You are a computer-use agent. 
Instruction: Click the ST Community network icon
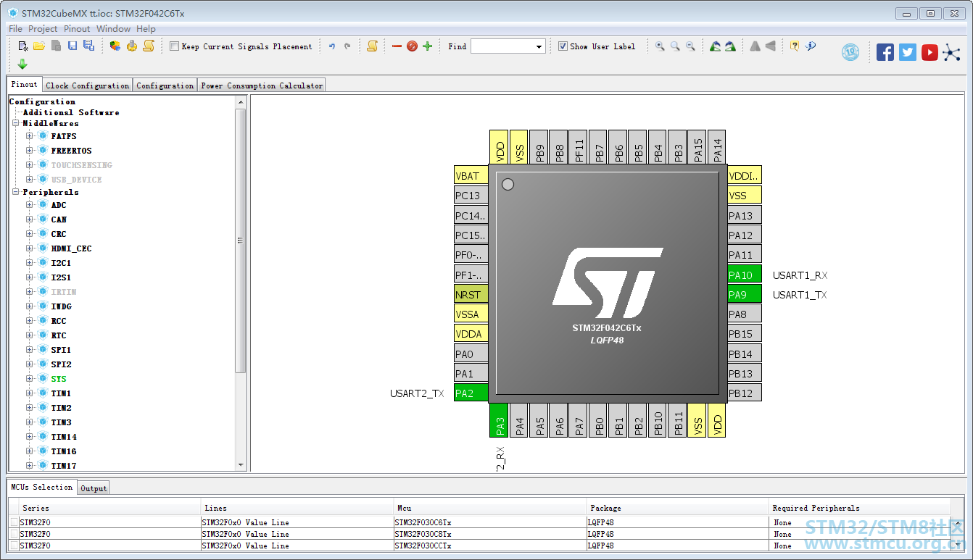[951, 52]
